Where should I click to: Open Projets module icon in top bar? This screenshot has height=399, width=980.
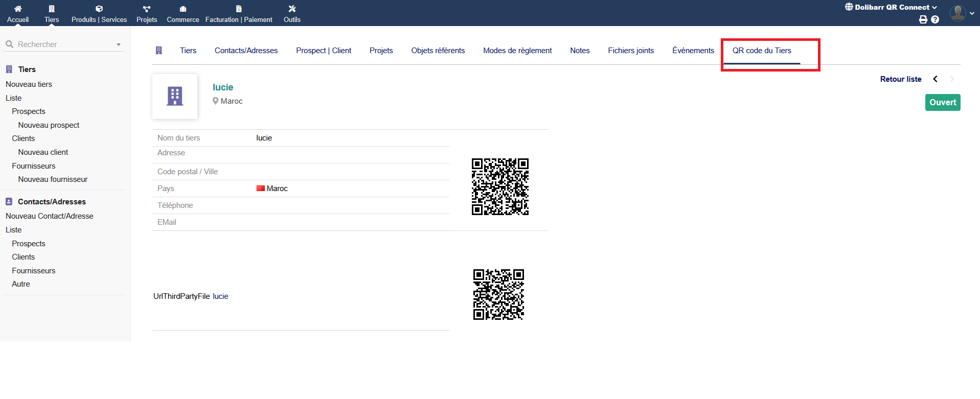point(147,9)
